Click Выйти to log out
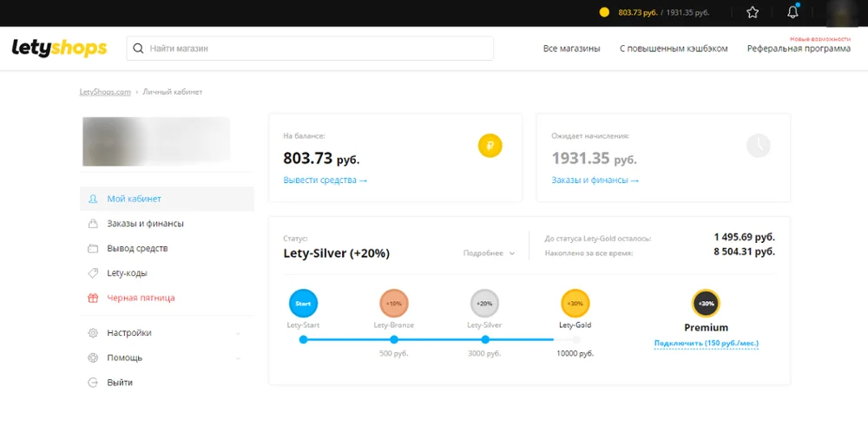 click(120, 383)
